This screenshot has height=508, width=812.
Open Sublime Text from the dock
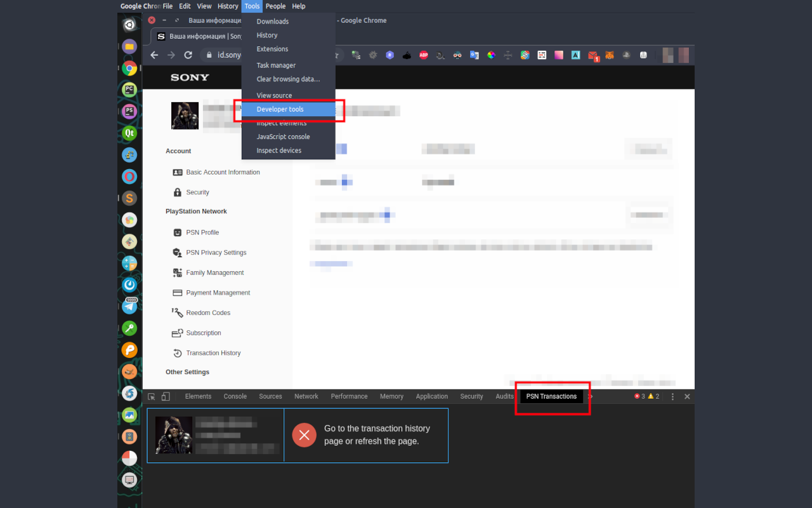click(129, 198)
